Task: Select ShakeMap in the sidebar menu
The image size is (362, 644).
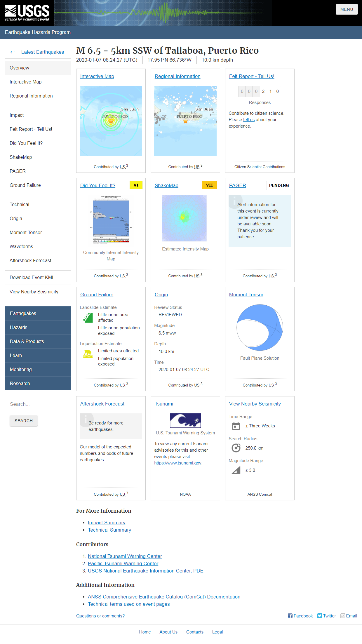Action: pyautogui.click(x=21, y=157)
